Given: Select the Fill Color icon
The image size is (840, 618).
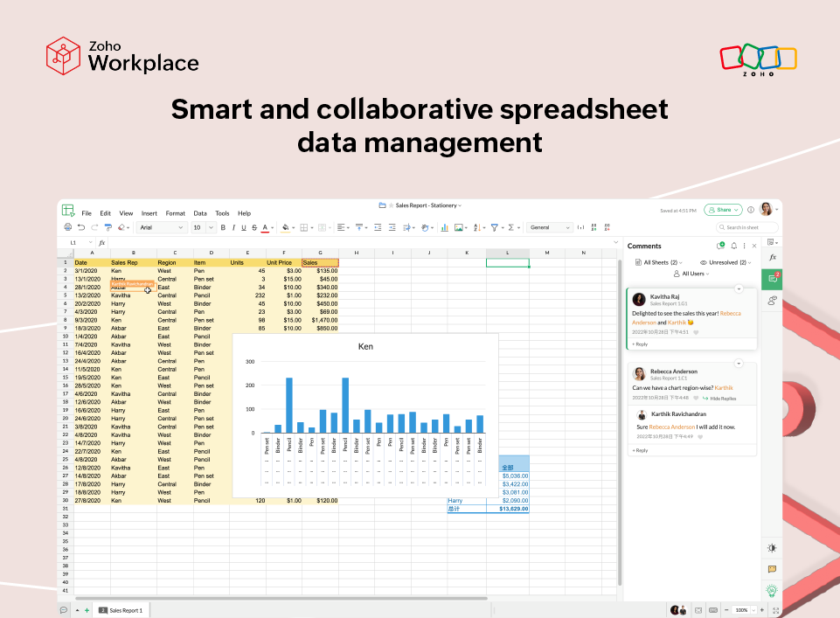Looking at the screenshot, I should pos(287,226).
